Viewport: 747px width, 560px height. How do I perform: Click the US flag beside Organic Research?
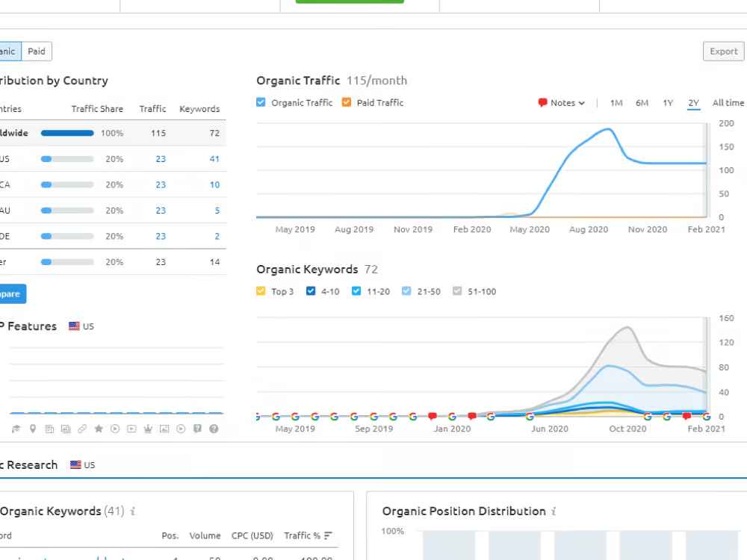pos(75,464)
